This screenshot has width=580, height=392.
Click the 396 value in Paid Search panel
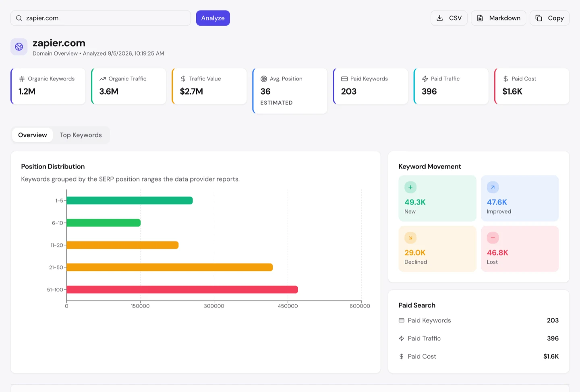tap(553, 338)
